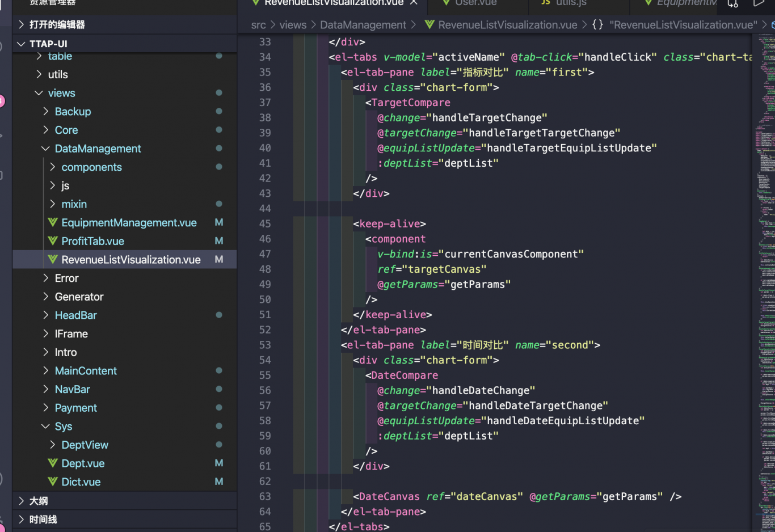Click the quoted "RevenueListVisualization.vue" symbol breadcrumb

point(683,25)
